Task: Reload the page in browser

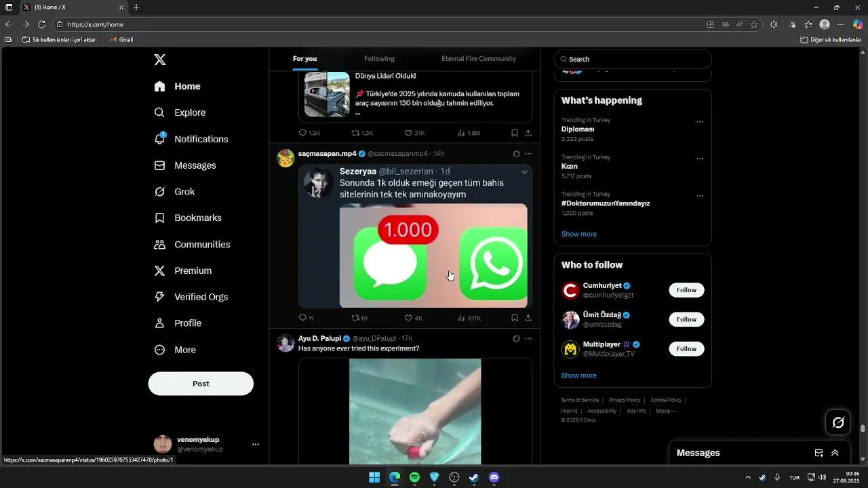Action: click(41, 24)
